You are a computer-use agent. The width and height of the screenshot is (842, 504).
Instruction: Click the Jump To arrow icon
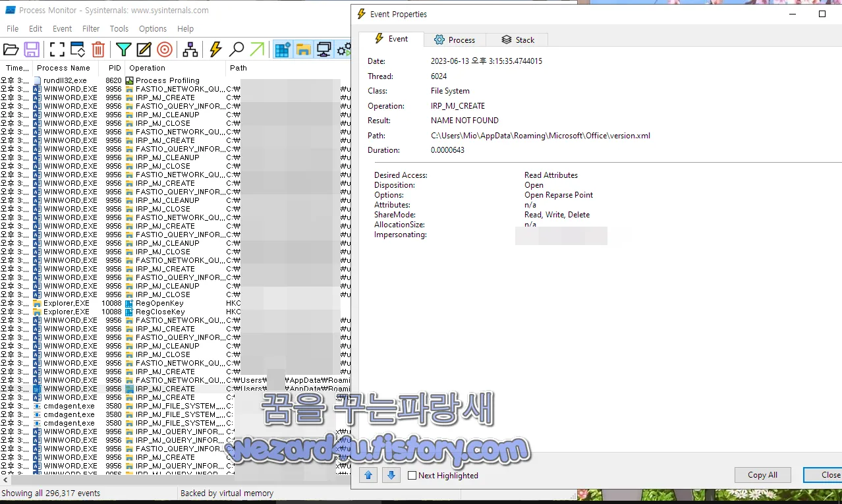click(x=258, y=49)
